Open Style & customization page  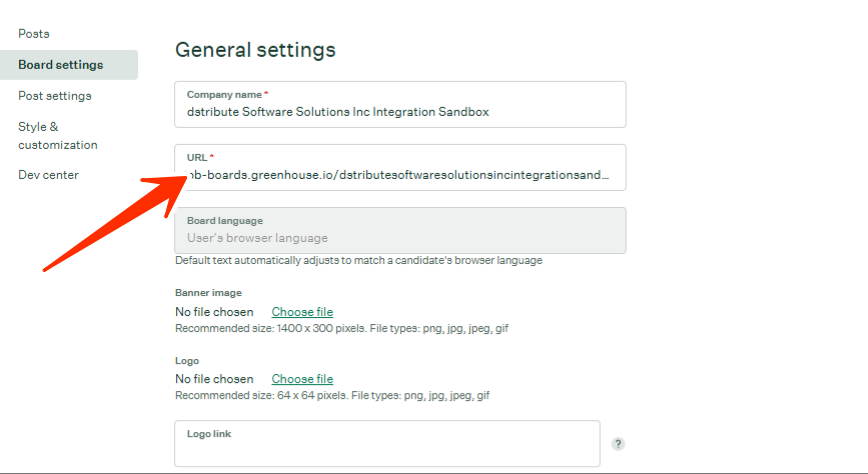point(58,136)
